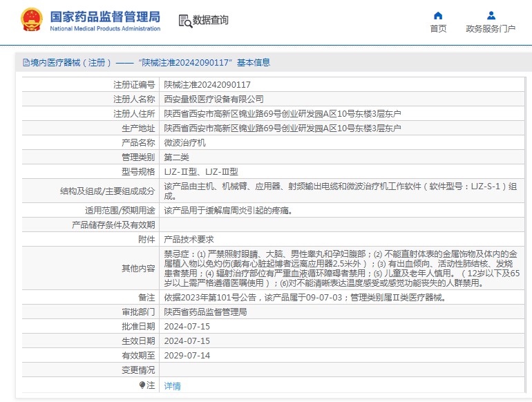Open 政务服务门户 portal link
Image resolution: width=532 pixels, height=402 pixels.
(x=491, y=29)
